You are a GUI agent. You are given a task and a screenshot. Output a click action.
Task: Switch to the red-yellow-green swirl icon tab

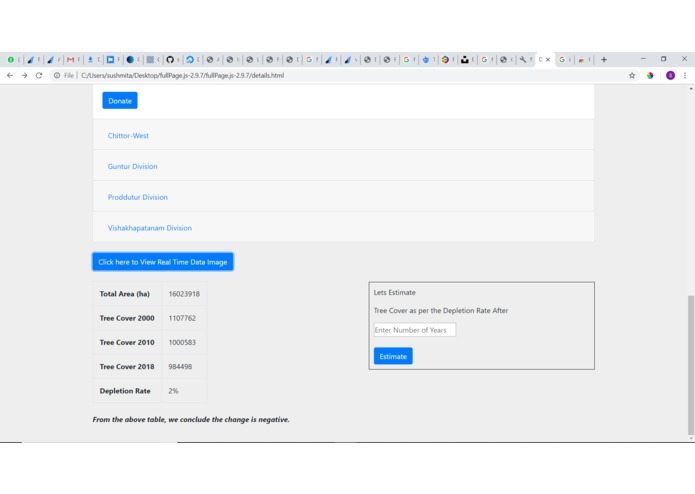tap(445, 59)
